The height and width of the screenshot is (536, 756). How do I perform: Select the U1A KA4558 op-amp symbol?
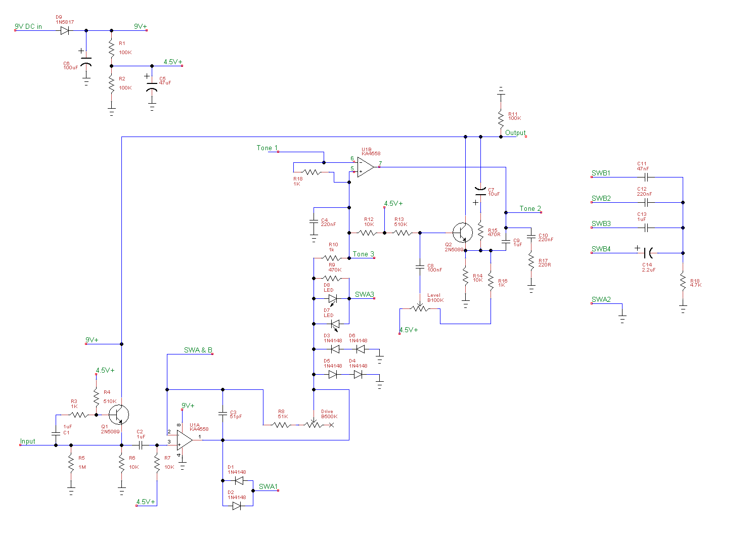click(x=184, y=440)
